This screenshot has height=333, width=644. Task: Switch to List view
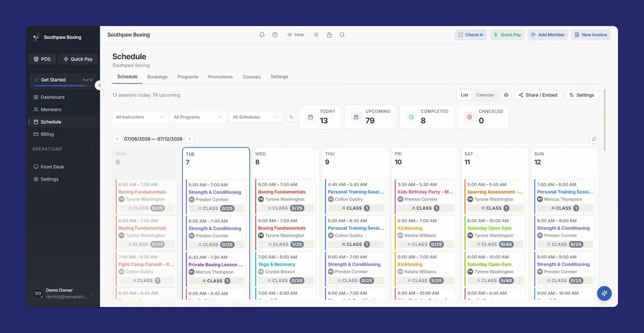click(464, 95)
